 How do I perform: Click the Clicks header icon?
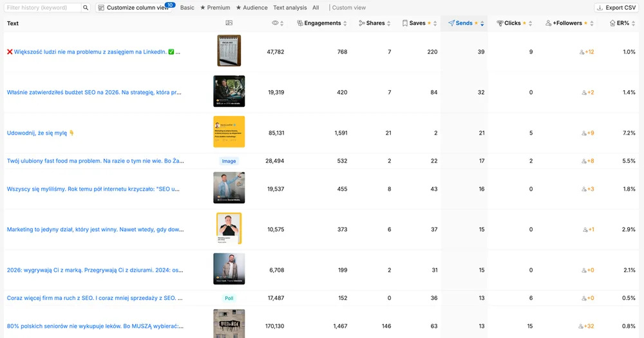click(x=500, y=23)
